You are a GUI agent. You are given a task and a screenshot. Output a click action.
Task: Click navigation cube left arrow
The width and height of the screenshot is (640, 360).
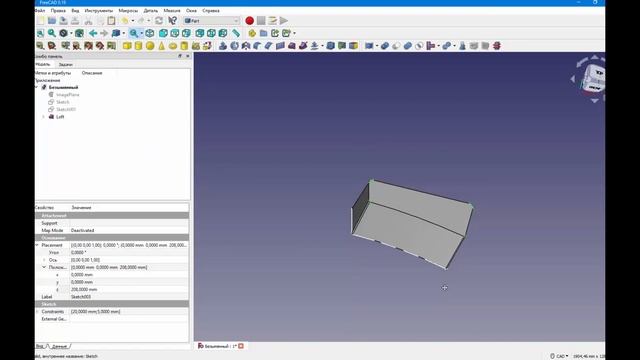tap(573, 79)
